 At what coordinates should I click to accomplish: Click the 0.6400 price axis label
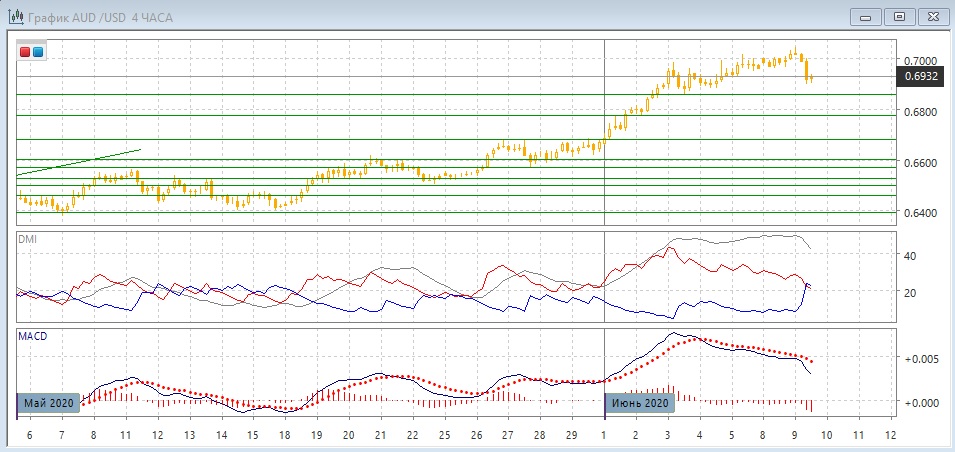coord(920,213)
